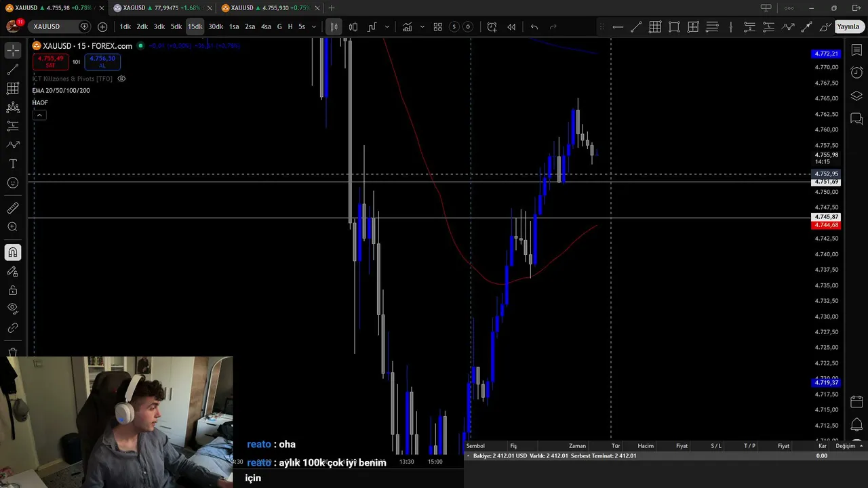The height and width of the screenshot is (488, 868).
Task: Click the Zaman column header
Action: (x=577, y=446)
